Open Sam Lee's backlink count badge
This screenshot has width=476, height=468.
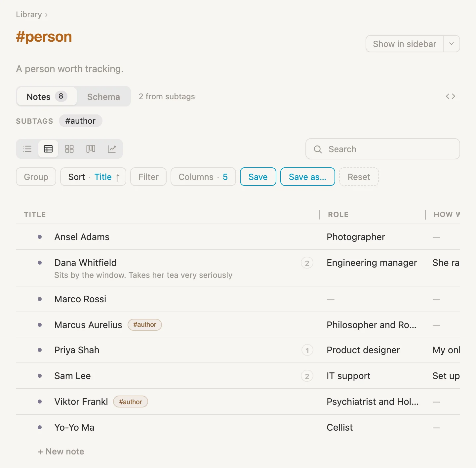(307, 376)
